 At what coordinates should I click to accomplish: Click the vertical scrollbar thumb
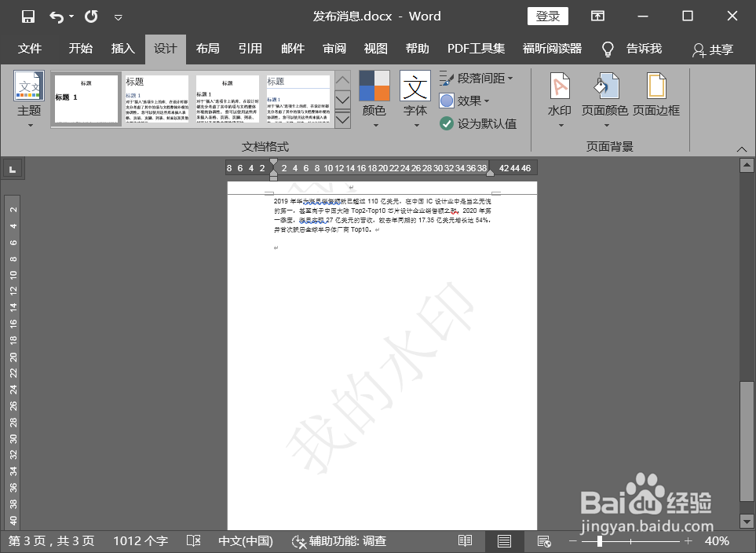coord(747,441)
